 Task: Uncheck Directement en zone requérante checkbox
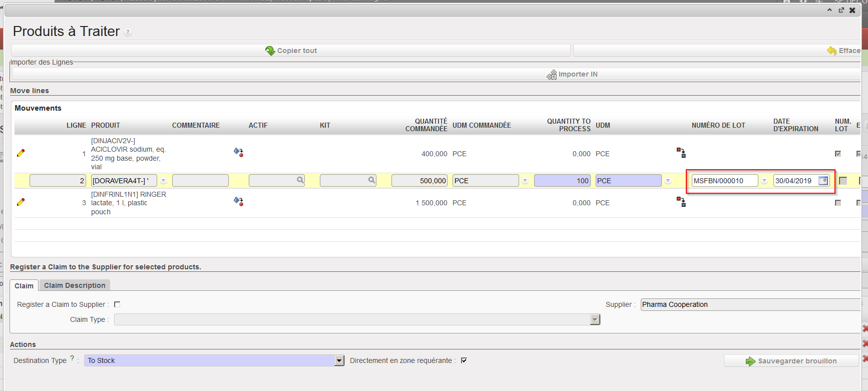464,360
